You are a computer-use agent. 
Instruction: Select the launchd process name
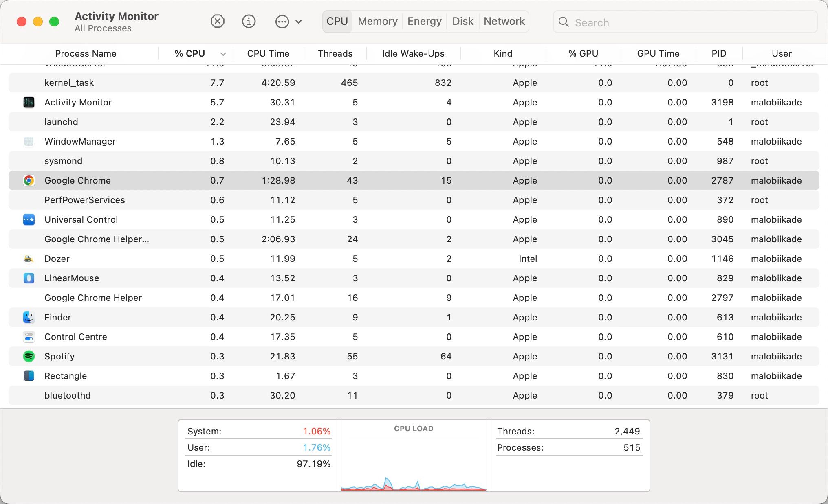point(61,122)
